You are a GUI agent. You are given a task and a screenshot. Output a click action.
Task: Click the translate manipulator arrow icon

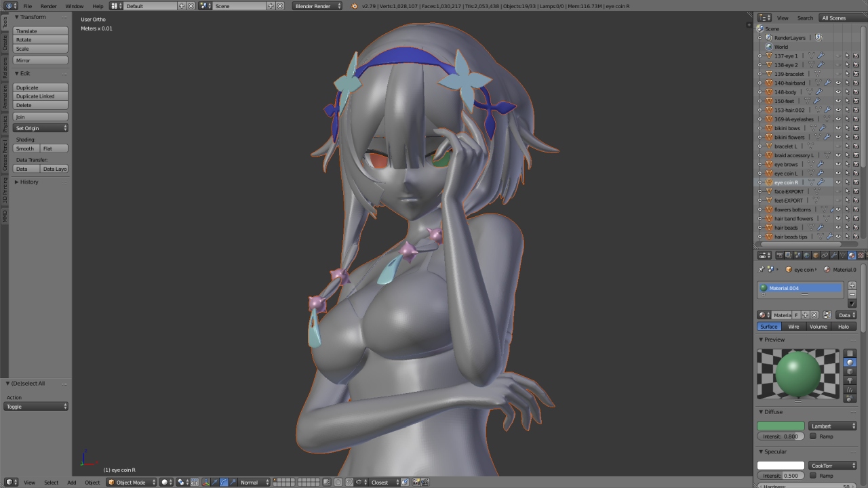[x=215, y=482]
